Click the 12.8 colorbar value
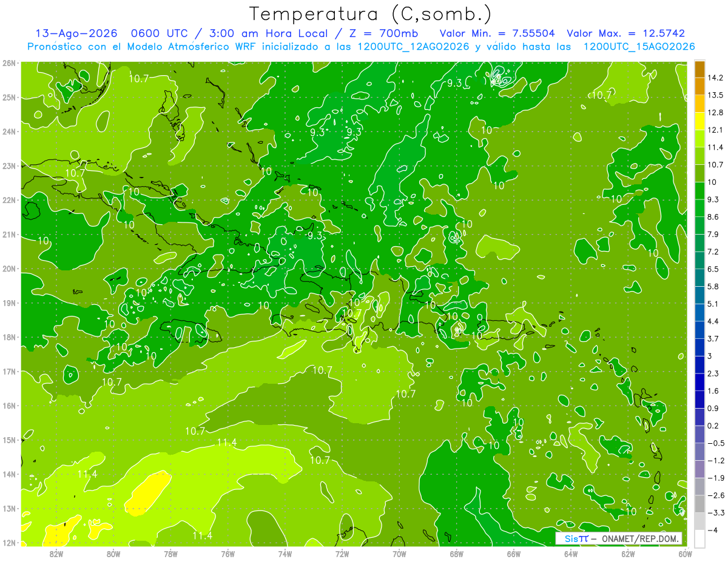Image resolution: width=728 pixels, height=562 pixels. (x=716, y=112)
